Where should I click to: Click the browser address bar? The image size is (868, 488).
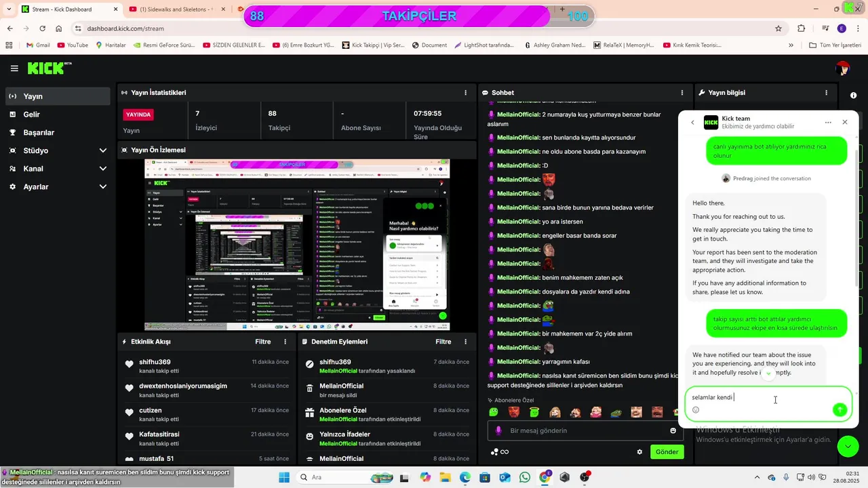427,28
